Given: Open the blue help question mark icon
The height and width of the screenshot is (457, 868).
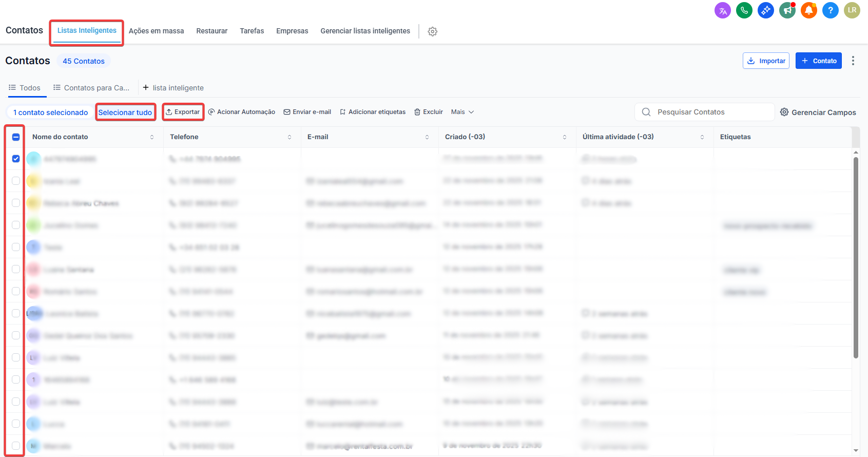Looking at the screenshot, I should click(830, 10).
